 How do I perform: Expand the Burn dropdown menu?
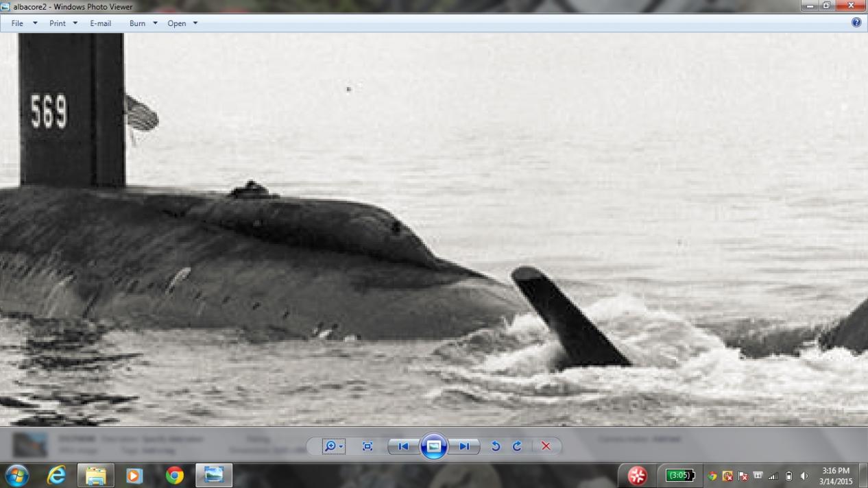tap(143, 23)
